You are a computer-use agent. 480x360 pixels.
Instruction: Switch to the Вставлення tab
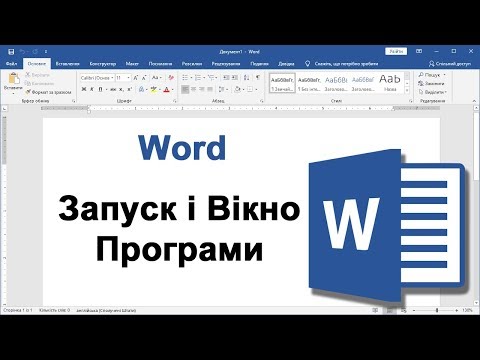pyautogui.click(x=68, y=63)
